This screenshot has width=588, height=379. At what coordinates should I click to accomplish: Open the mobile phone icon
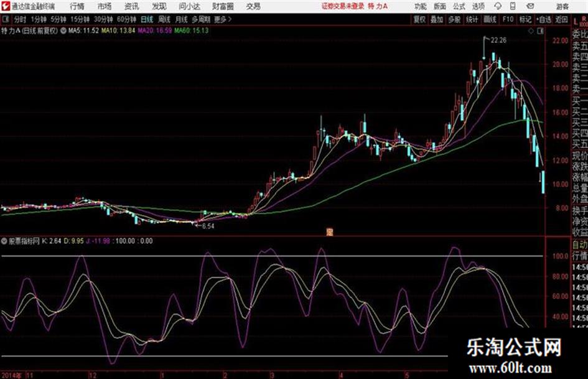[512, 6]
